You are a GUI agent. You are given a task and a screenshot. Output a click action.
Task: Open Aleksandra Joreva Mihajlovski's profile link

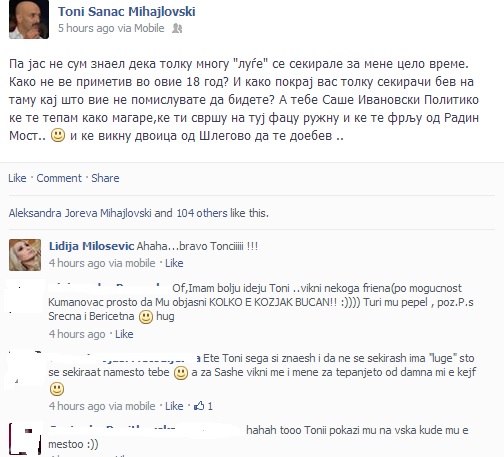80,213
